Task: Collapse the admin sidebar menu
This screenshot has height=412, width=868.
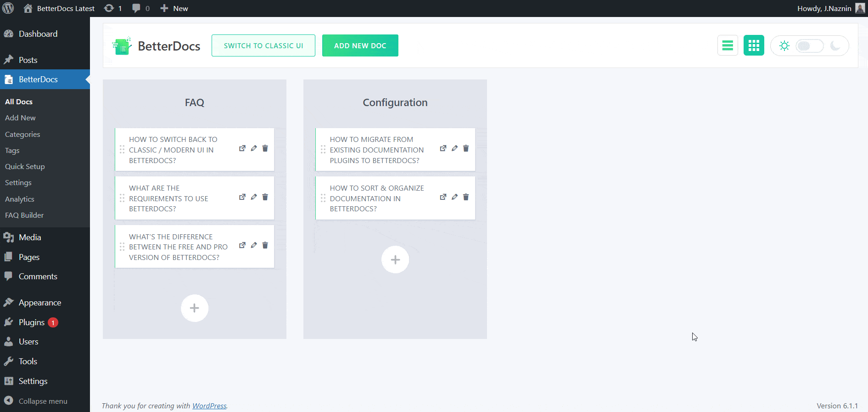Action: (45, 401)
